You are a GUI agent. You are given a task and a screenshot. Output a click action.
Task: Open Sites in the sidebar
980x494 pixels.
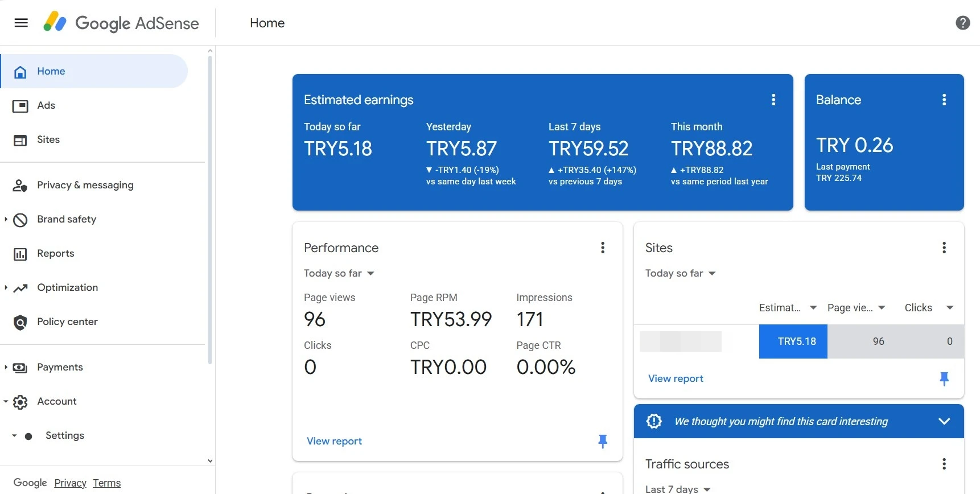pos(48,139)
